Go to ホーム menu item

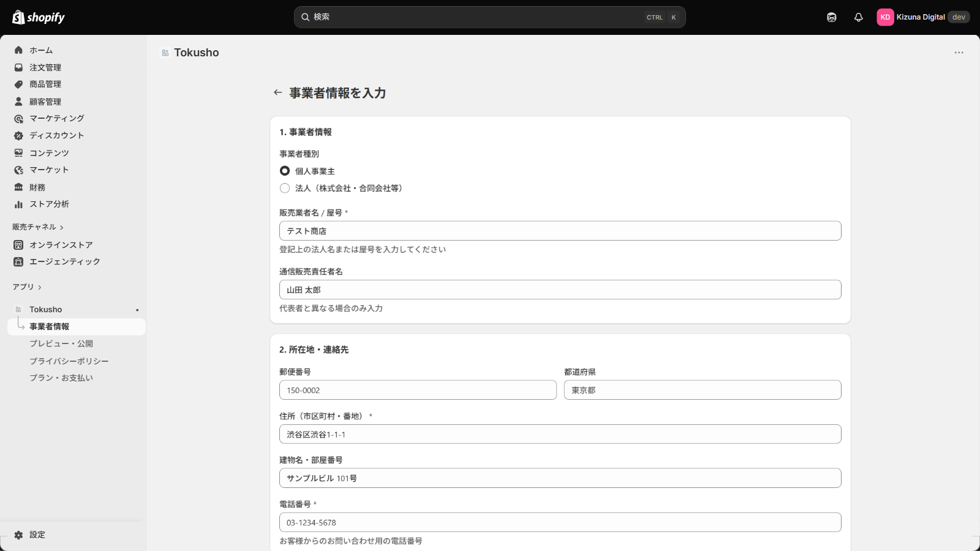[x=41, y=50]
